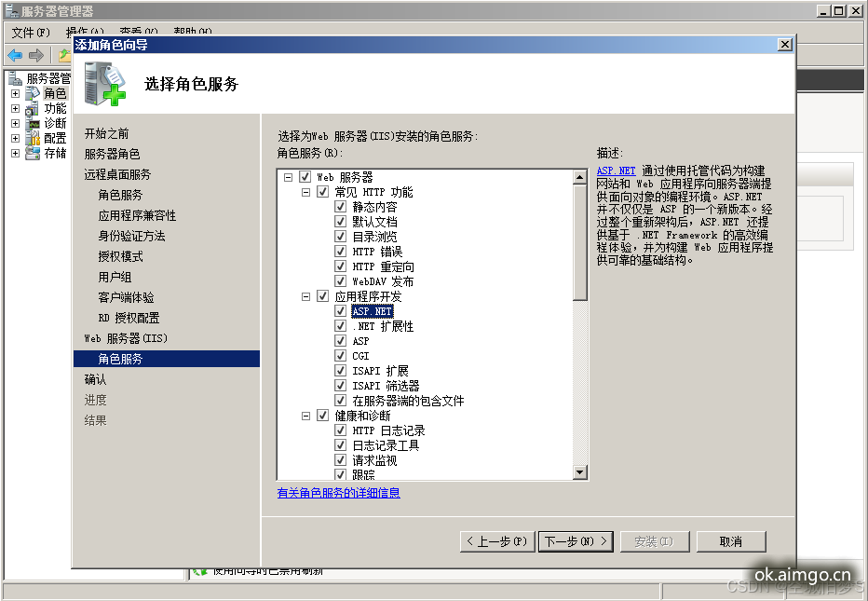Go to Web 服务器(IIS) wizard step
Image resolution: width=868 pixels, height=601 pixels.
click(126, 338)
